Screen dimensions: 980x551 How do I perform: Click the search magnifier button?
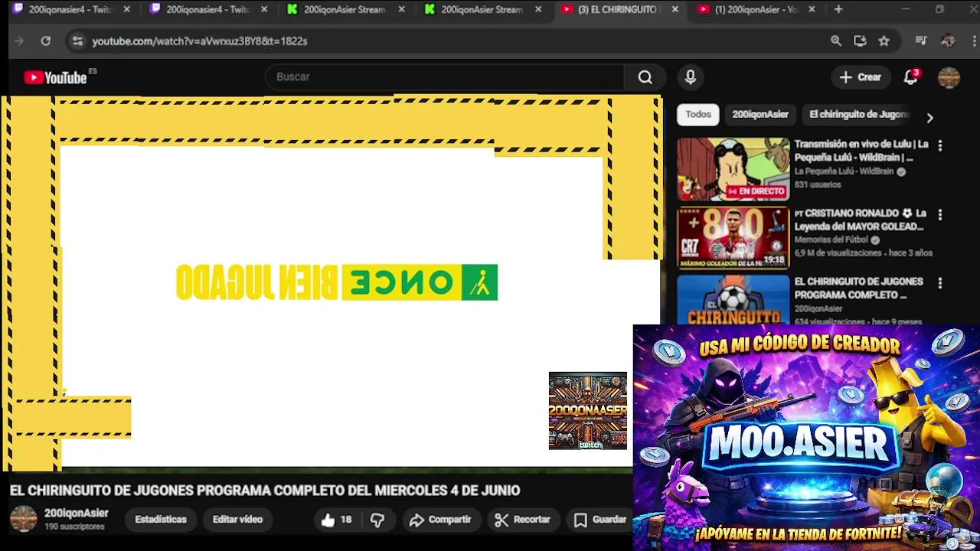point(645,77)
